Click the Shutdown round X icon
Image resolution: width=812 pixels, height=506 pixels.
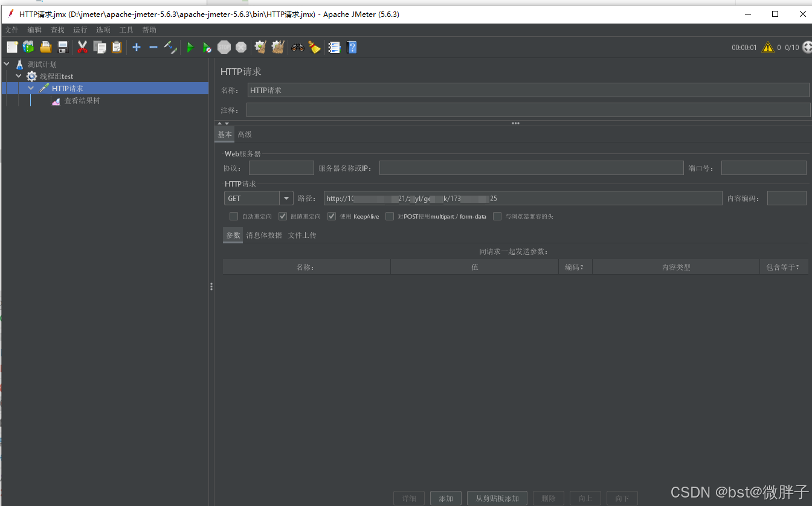(241, 47)
